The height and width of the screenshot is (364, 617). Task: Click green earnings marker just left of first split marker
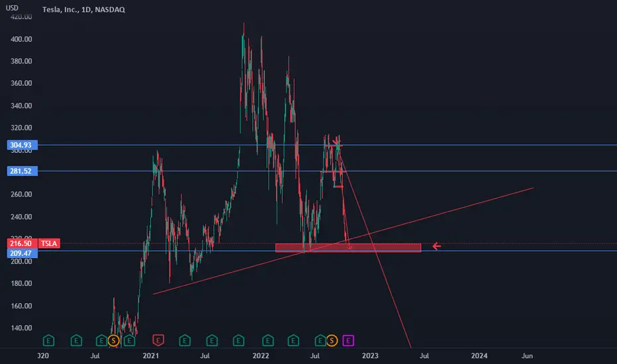(101, 340)
